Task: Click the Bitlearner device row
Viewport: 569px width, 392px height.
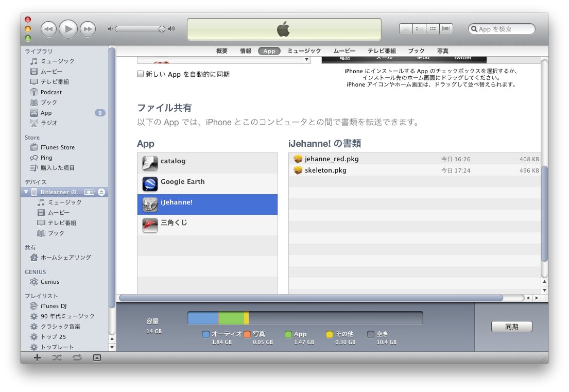Action: [x=64, y=192]
